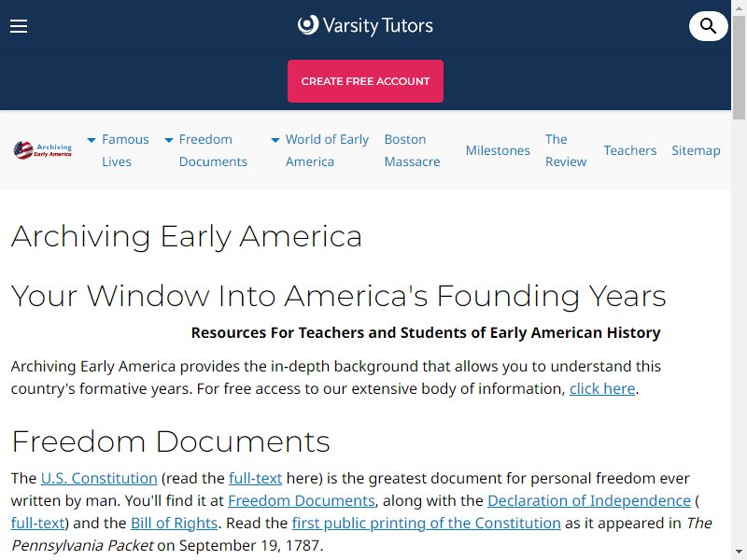Open first public printing of the Constitution link
Screen dimensions: 747x560
click(427, 523)
